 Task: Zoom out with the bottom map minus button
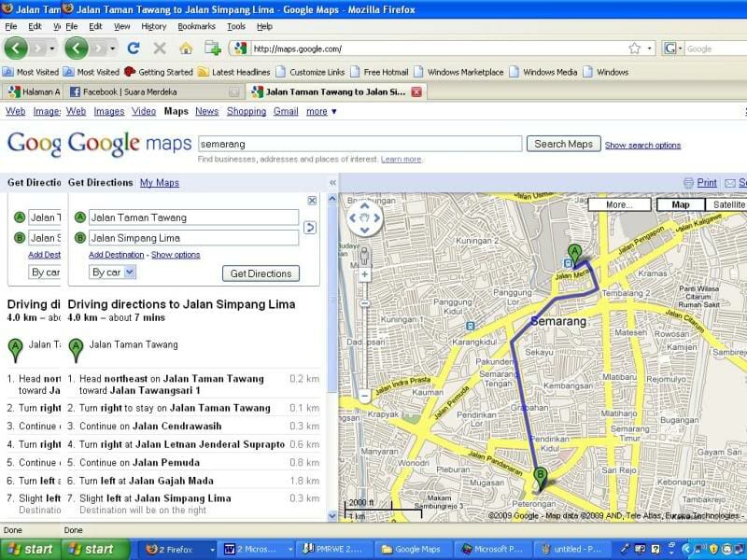(364, 396)
